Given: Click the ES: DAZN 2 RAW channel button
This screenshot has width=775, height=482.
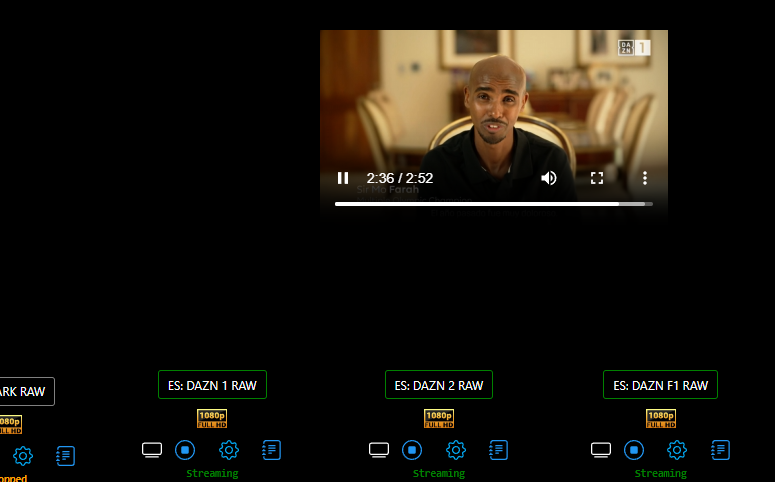Looking at the screenshot, I should [439, 385].
